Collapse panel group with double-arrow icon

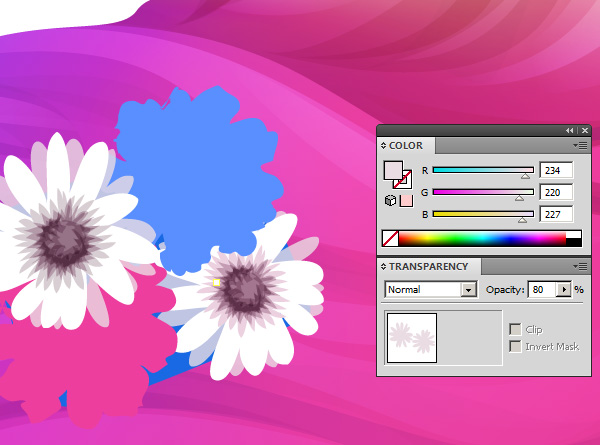point(569,131)
